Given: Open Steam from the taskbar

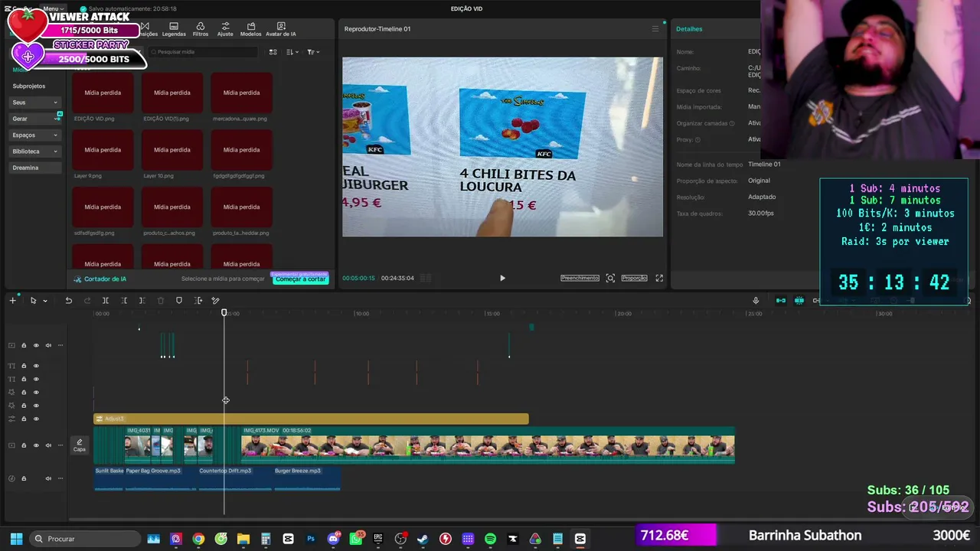Looking at the screenshot, I should [423, 539].
